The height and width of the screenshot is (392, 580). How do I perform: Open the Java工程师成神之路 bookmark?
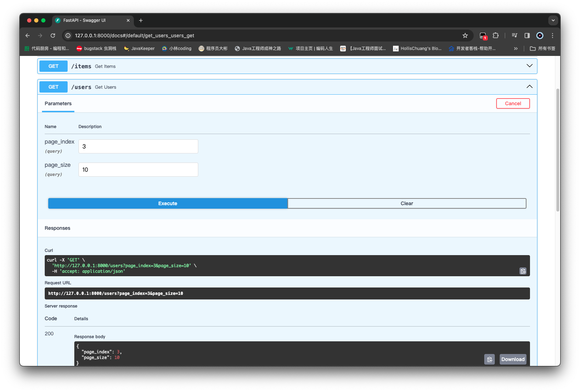point(258,49)
